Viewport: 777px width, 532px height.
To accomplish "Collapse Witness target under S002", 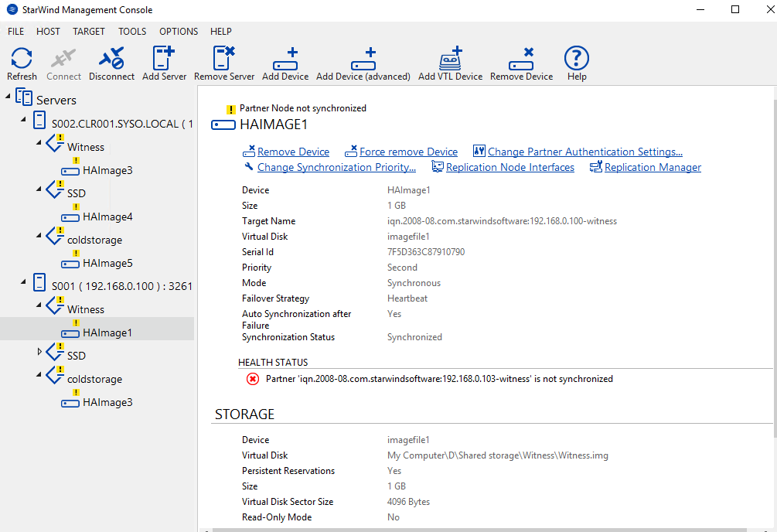I will click(x=39, y=143).
